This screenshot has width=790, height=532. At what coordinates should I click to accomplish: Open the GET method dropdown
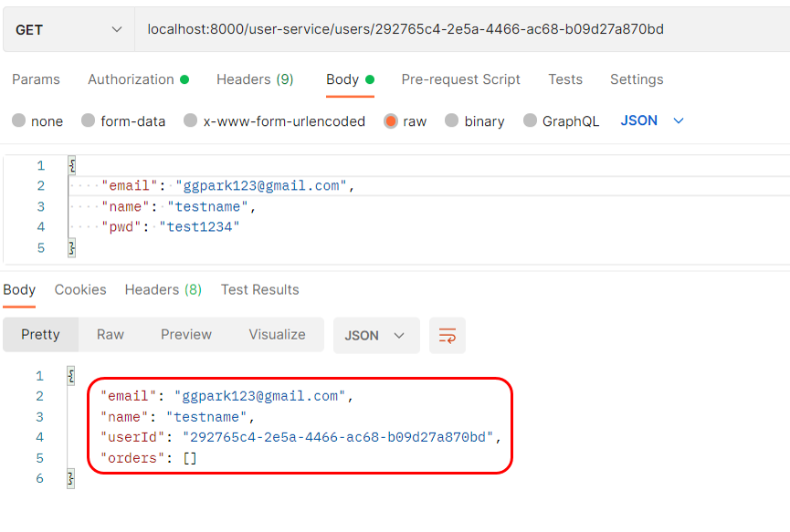(68, 30)
